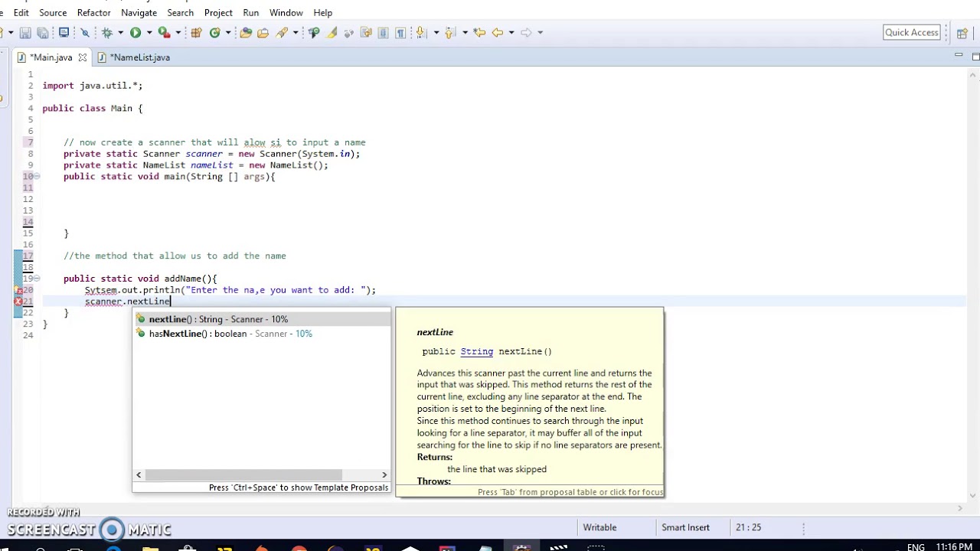Open the Next Annotation dropdown arrow
The height and width of the screenshot is (551, 980).
tap(436, 32)
